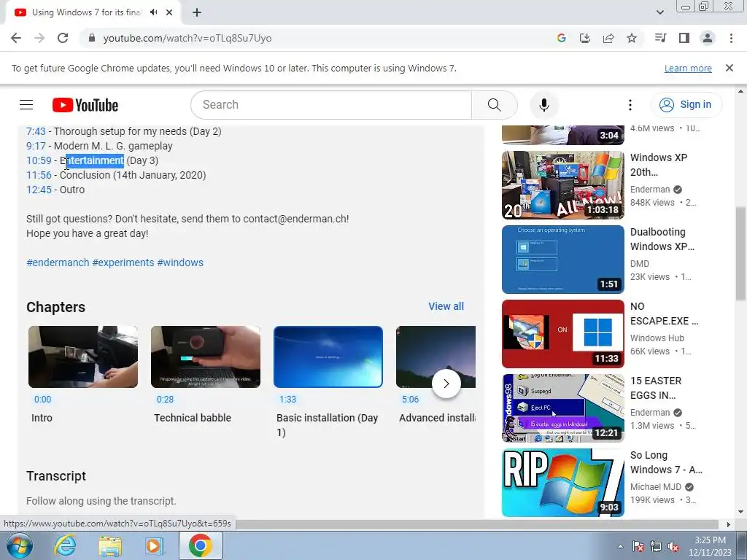Open the Chrome three-dot menu
Image resolution: width=747 pixels, height=560 pixels.
point(731,38)
